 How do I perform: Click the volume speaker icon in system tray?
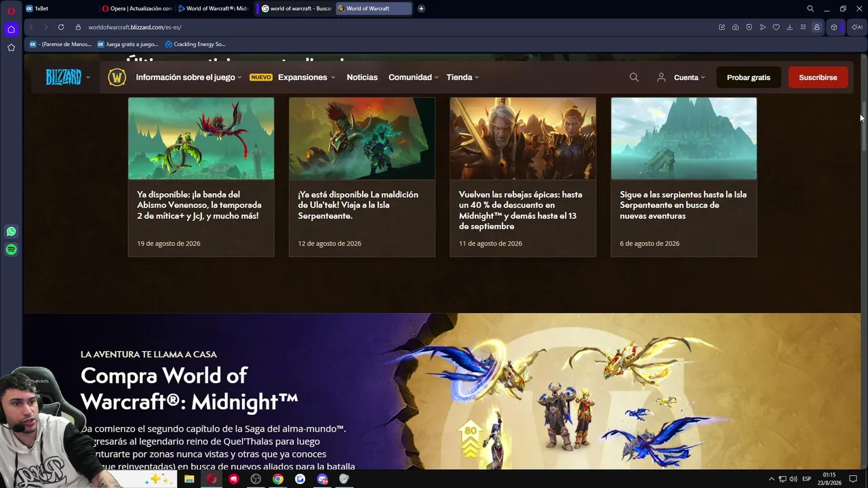click(x=793, y=479)
